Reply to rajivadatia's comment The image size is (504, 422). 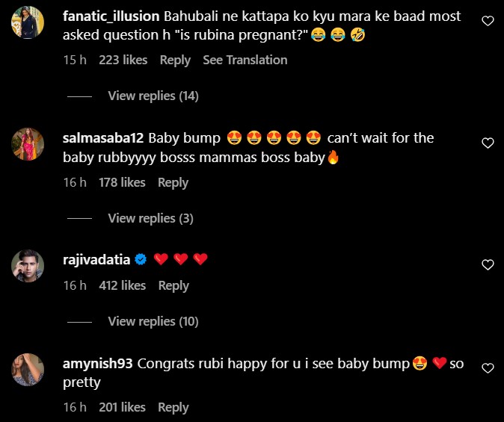click(x=173, y=285)
